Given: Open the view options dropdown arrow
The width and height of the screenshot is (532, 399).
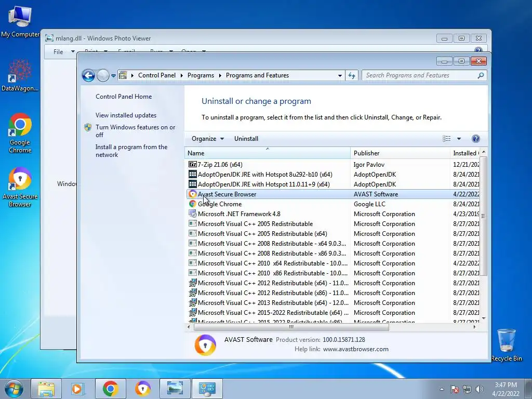Looking at the screenshot, I should click(459, 138).
